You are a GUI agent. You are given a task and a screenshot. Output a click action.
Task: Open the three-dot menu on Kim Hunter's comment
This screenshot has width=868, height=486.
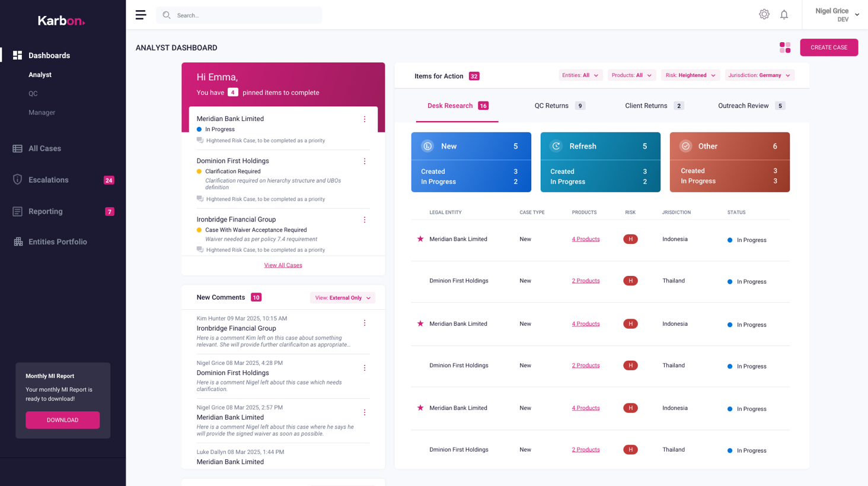tap(365, 323)
